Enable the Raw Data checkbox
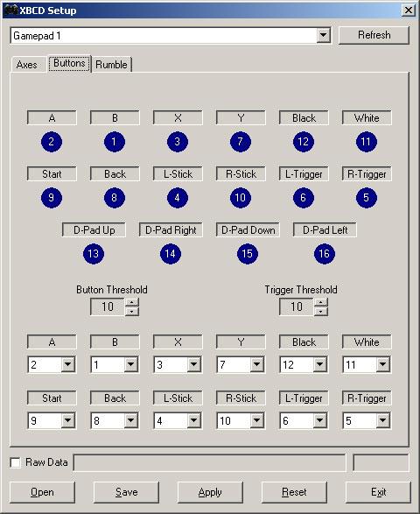Viewport: 420px width, 514px height. pyautogui.click(x=16, y=462)
